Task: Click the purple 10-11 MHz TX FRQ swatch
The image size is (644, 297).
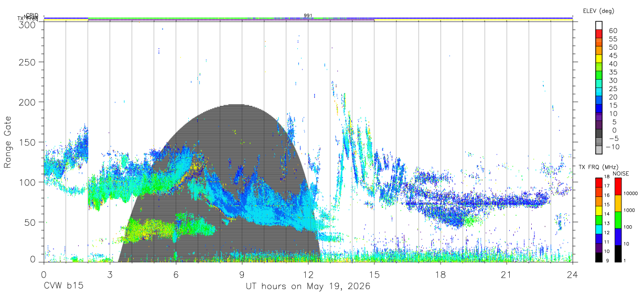Action: [x=598, y=247]
